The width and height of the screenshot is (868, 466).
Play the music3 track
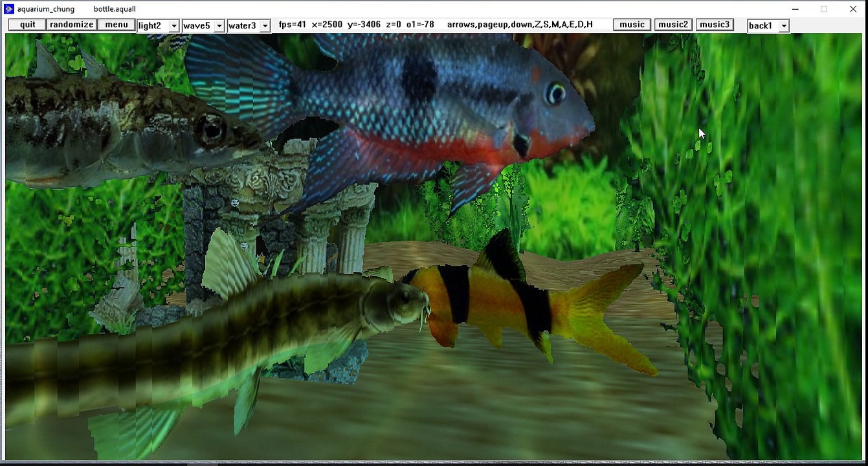pyautogui.click(x=715, y=25)
